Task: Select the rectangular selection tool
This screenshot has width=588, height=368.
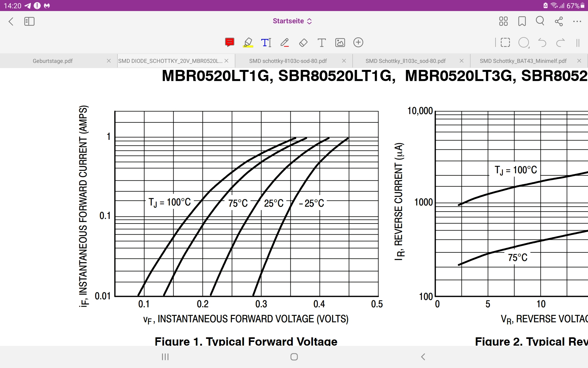Action: coord(505,43)
